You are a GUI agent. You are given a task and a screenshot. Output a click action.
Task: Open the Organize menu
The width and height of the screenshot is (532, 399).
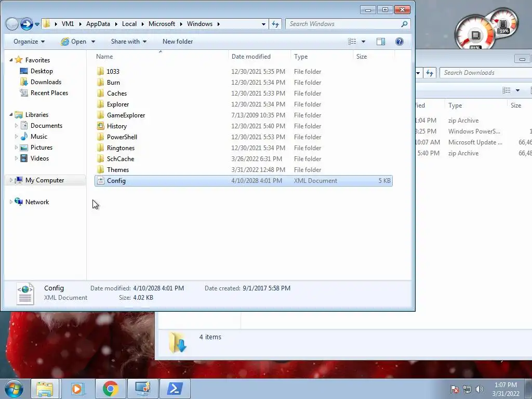[x=29, y=42]
